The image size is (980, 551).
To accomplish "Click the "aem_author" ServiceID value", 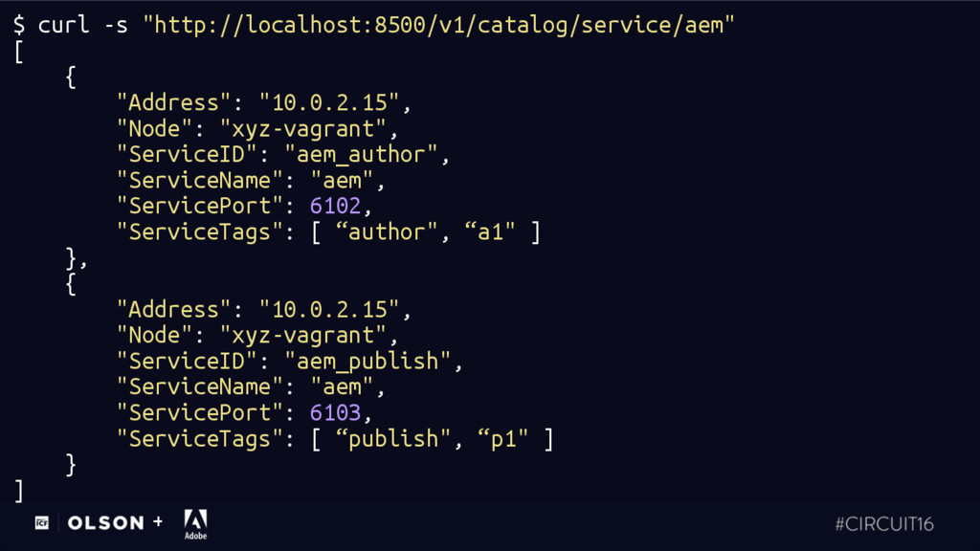I will [361, 154].
